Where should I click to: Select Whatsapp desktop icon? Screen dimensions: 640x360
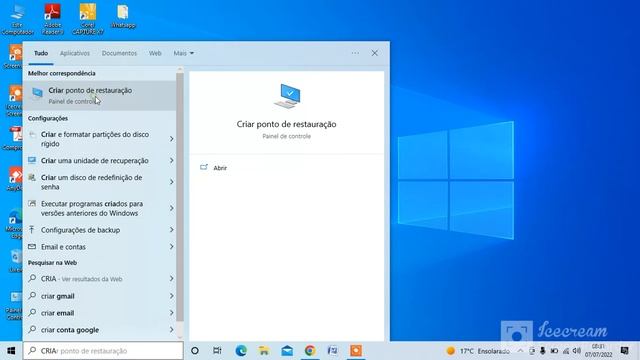pos(123,17)
